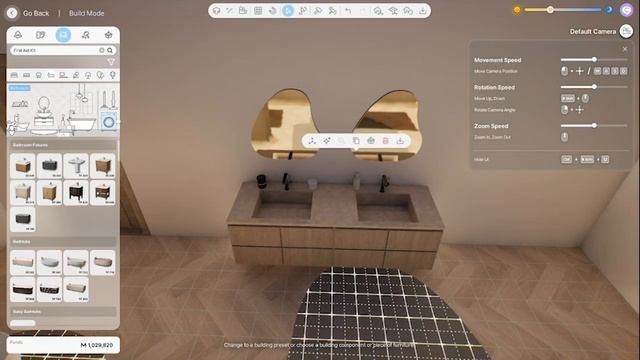This screenshot has width=640, height=360.
Task: Select the cube icon in top toolbar
Action: (x=216, y=11)
